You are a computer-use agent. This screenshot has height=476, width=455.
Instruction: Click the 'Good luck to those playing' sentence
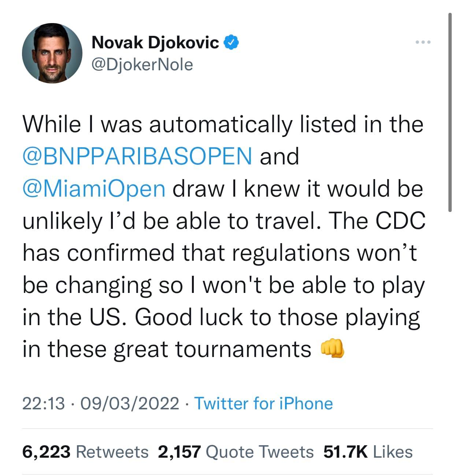(277, 317)
